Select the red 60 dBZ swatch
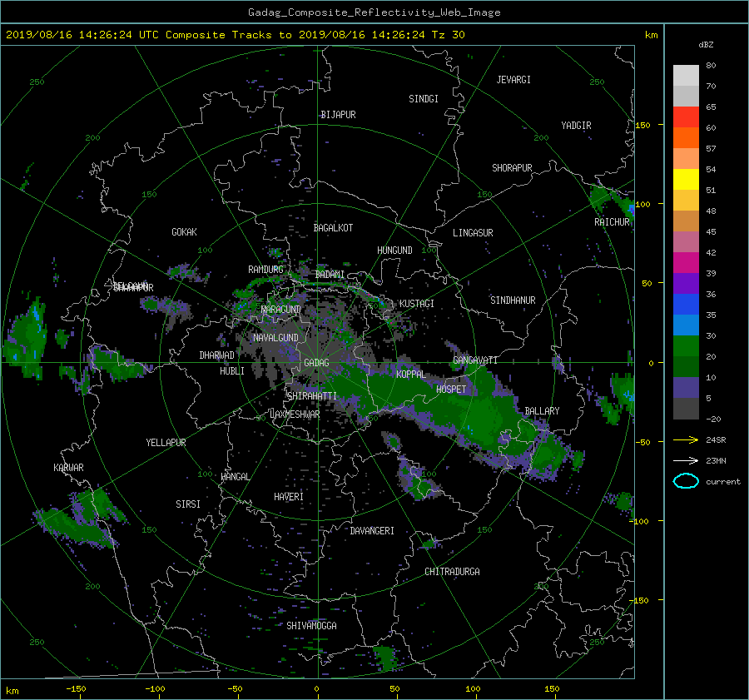 click(686, 117)
